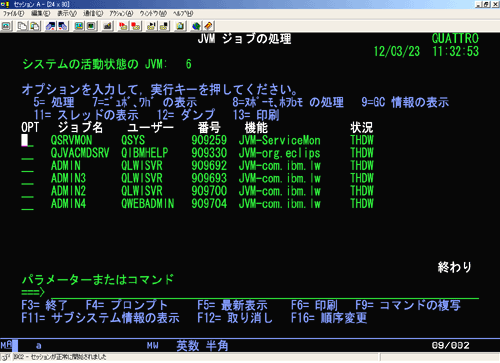Click the user QIBMHELP
Viewport: 500px width, 363px height.
point(145,153)
